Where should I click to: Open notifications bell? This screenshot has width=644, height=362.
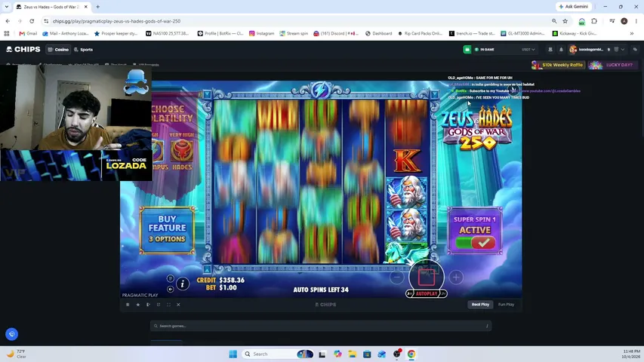[x=561, y=50]
